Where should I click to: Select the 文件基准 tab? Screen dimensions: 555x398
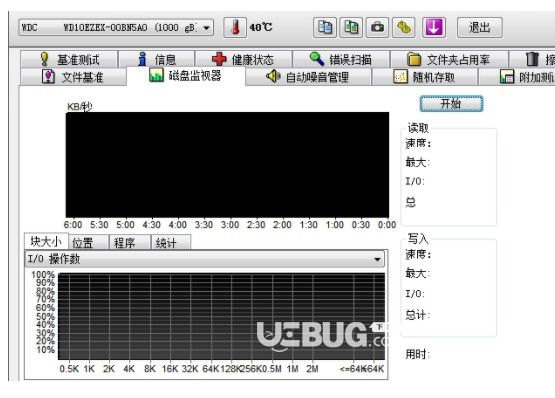(73, 77)
